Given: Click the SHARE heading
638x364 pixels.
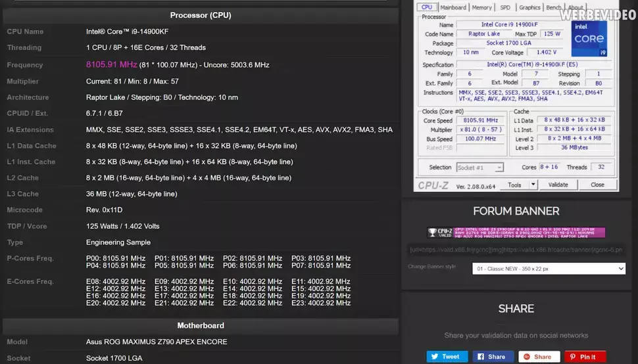Looking at the screenshot, I should pos(516,309).
